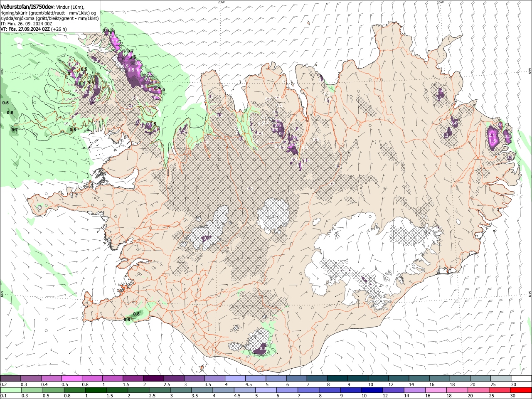Click the first mauve swatch above the 0.2 label
532x399 pixels.
click(10, 379)
